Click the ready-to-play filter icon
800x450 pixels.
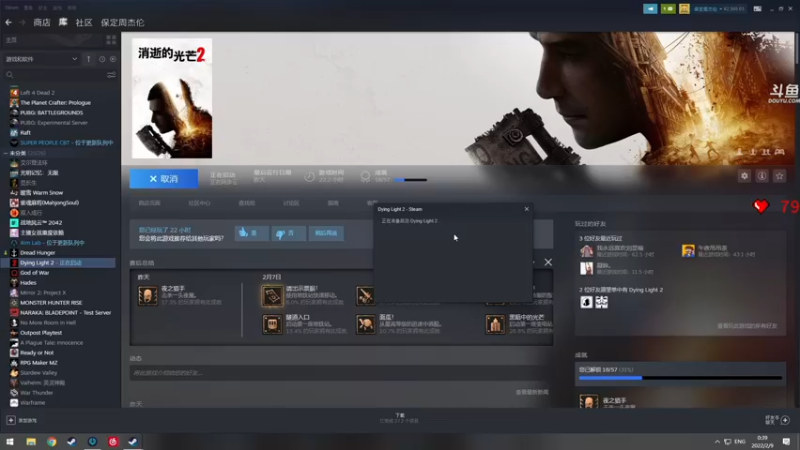(x=113, y=59)
